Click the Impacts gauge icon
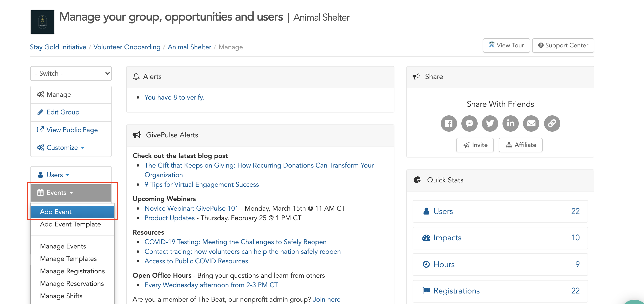This screenshot has width=644, height=304. [x=426, y=238]
